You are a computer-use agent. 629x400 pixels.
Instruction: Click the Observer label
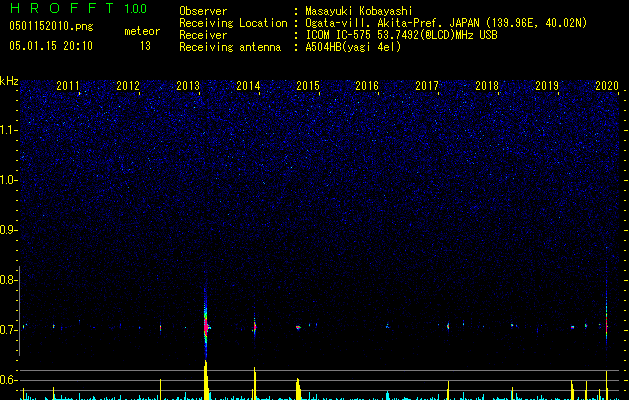point(203,11)
